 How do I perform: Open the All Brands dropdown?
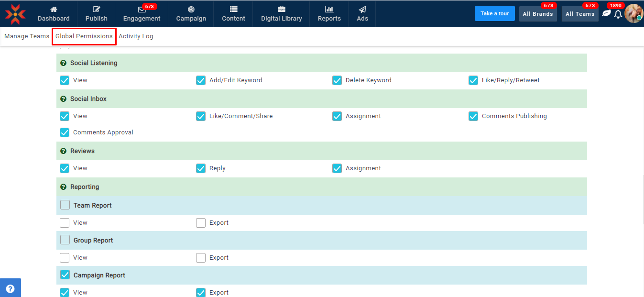pyautogui.click(x=537, y=14)
